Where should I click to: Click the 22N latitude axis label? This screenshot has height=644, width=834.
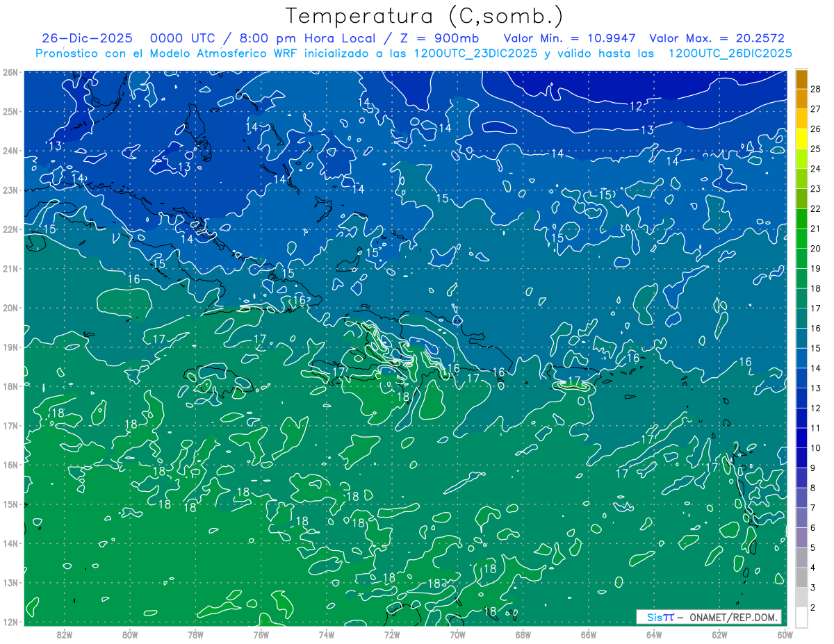(x=10, y=229)
